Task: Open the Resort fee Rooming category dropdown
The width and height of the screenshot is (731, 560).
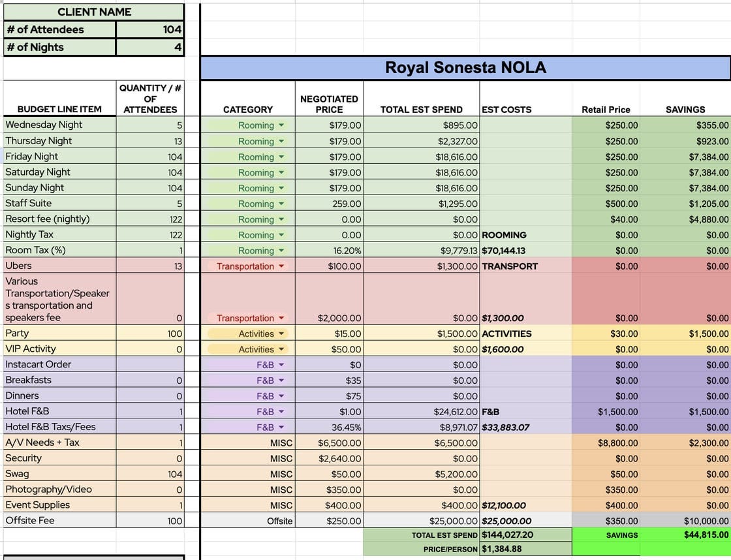Action: click(x=281, y=219)
